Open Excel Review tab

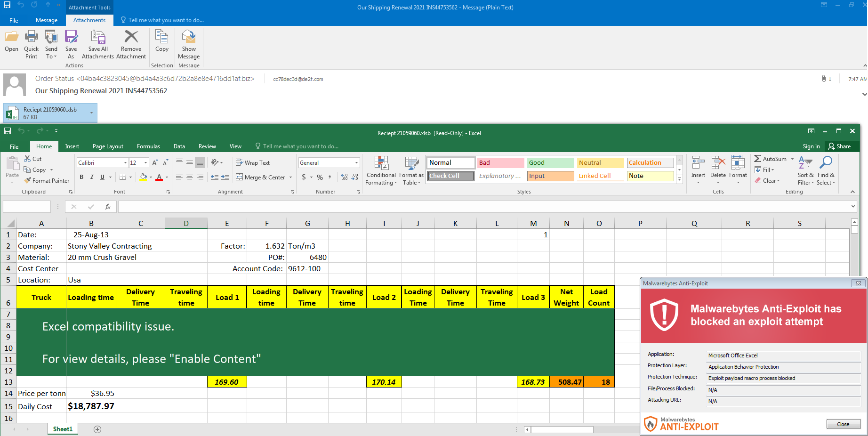pos(207,146)
